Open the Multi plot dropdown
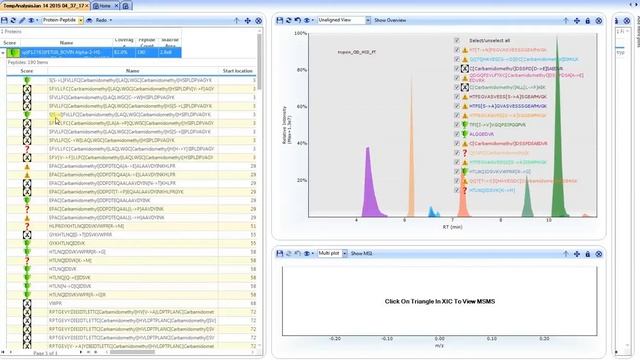Screen dimensions: 640x360 (344, 253)
